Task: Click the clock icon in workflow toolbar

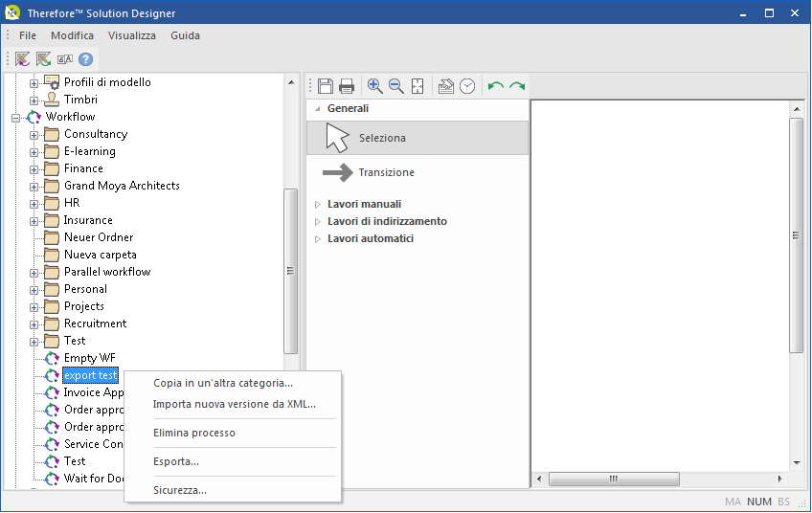Action: [467, 86]
